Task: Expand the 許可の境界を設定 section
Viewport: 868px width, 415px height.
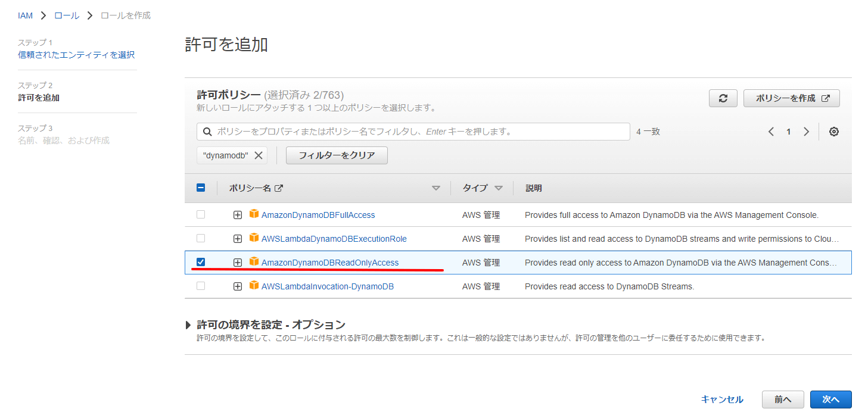Action: coord(189,325)
